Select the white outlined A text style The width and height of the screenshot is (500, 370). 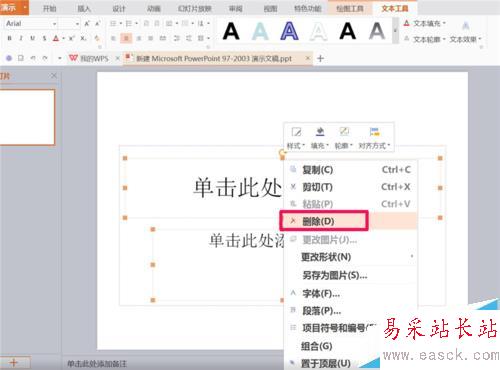(x=318, y=31)
